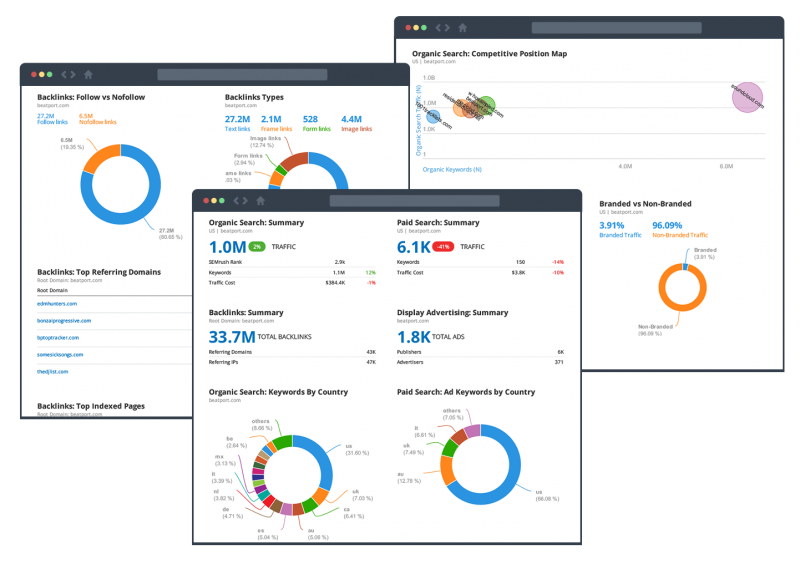Click the green 2% traffic badge

point(257,247)
